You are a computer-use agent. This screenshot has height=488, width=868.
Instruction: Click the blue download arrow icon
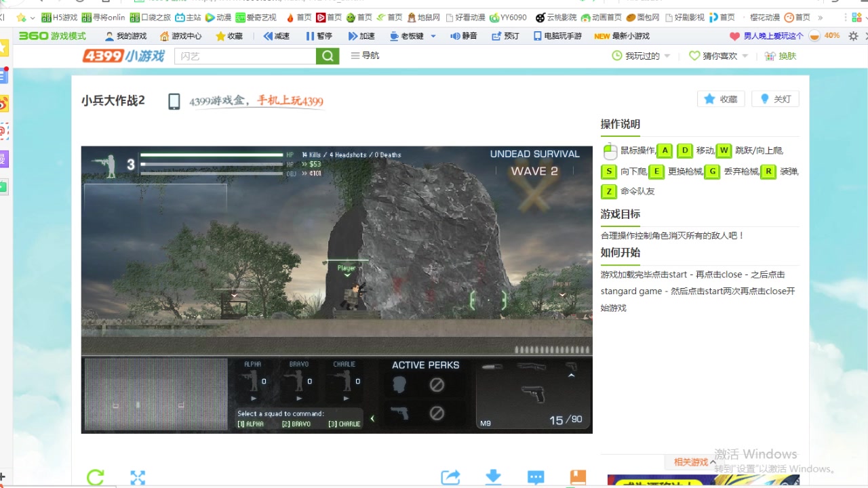click(x=494, y=477)
